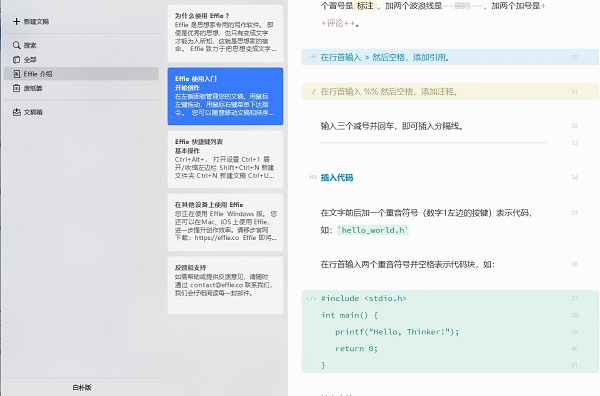Image resolution: width=600 pixels, height=396 pixels.
Task: Click the inline code hello_world.h
Action: [x=373, y=230]
